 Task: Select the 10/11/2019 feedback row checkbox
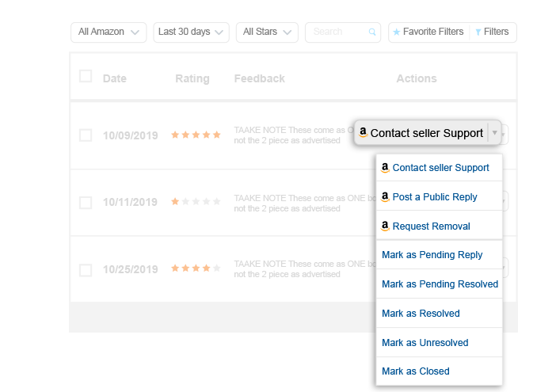coord(86,203)
